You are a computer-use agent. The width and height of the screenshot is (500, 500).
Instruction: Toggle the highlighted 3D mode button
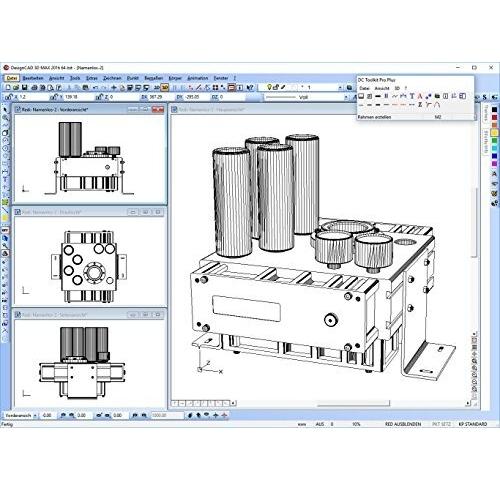(165, 88)
